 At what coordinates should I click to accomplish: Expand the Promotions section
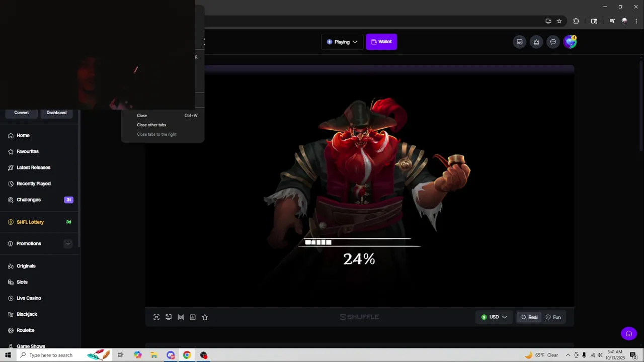click(67, 244)
